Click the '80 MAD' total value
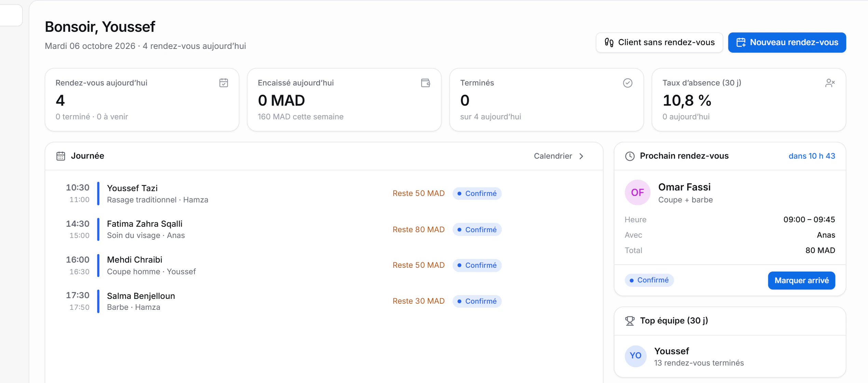Screen dimensions: 868x383 [x=820, y=250]
